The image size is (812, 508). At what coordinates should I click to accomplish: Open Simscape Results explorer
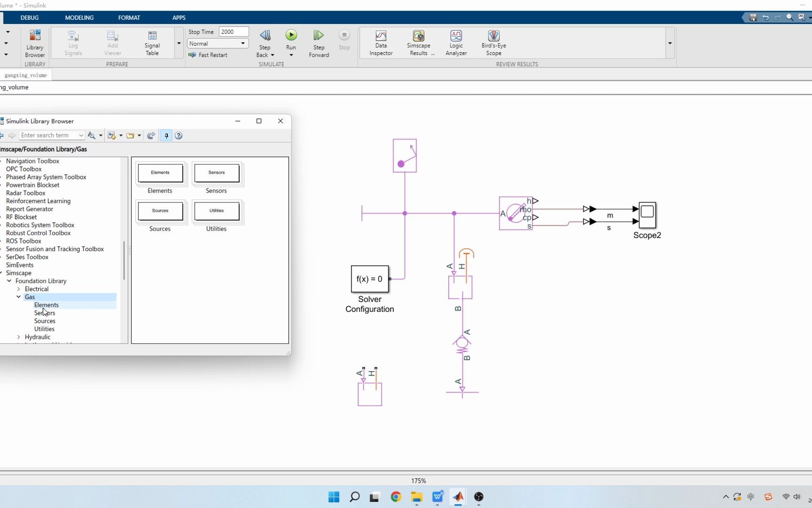pos(419,43)
